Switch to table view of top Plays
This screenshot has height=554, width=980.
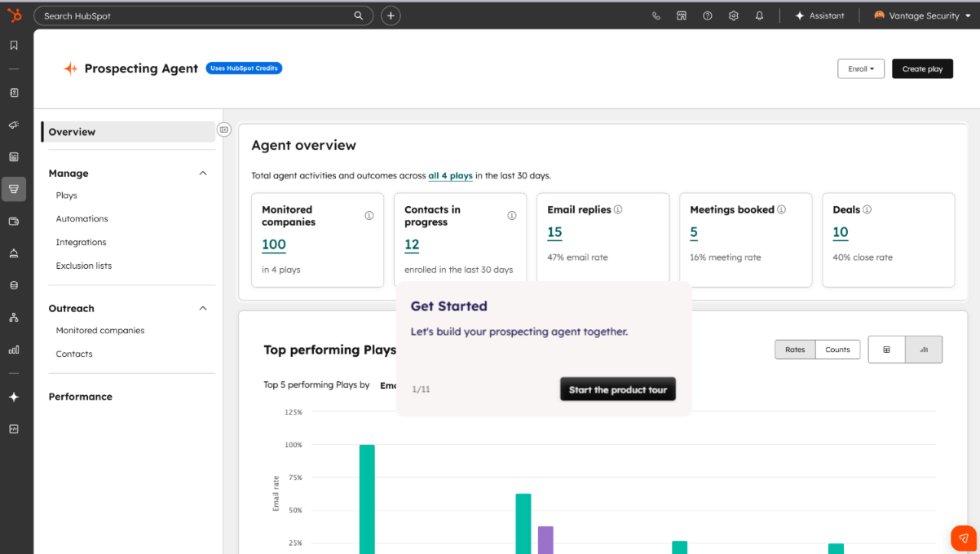pyautogui.click(x=887, y=350)
